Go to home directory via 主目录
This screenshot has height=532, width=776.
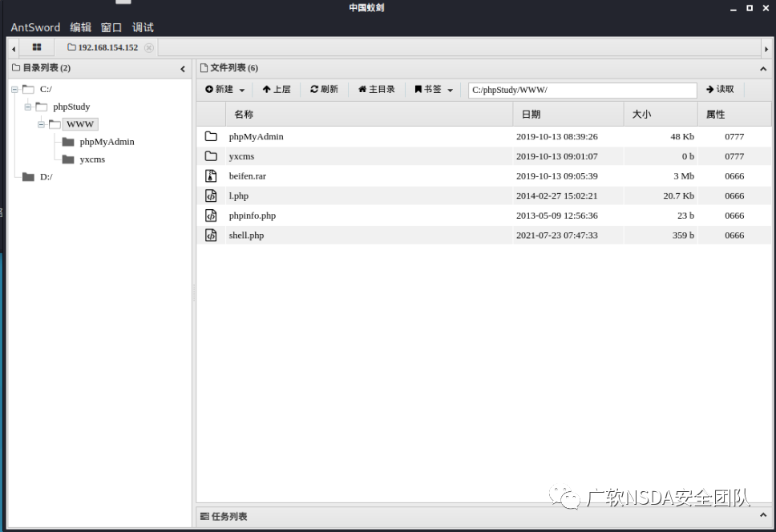(x=377, y=90)
